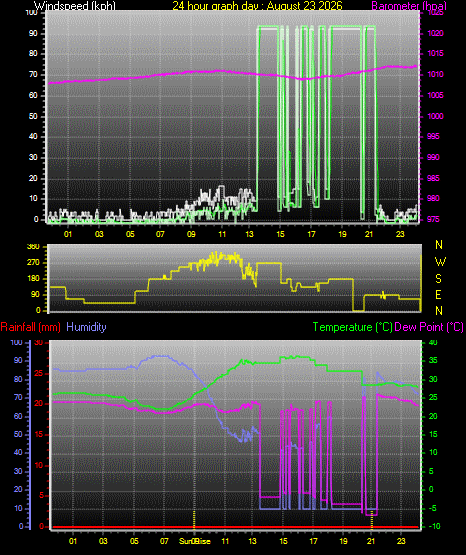Click the "Barometer (hpa)" axis title
This screenshot has width=466, height=555.
click(x=409, y=6)
